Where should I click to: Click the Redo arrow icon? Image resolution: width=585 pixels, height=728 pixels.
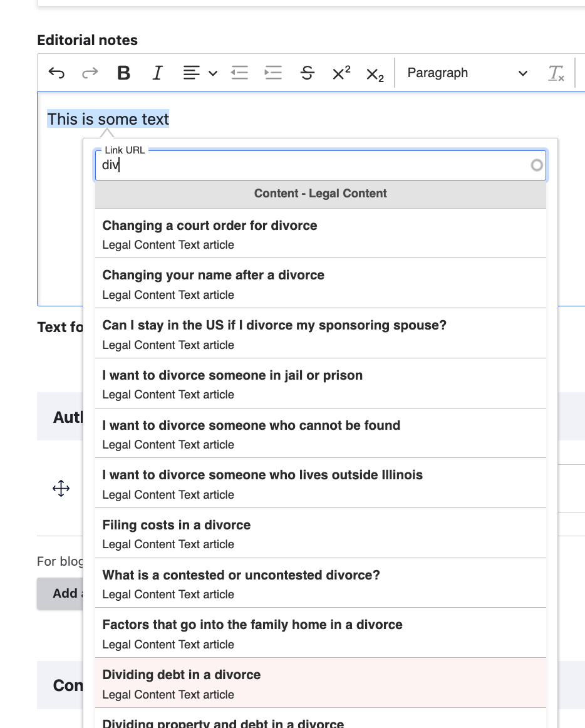point(90,73)
